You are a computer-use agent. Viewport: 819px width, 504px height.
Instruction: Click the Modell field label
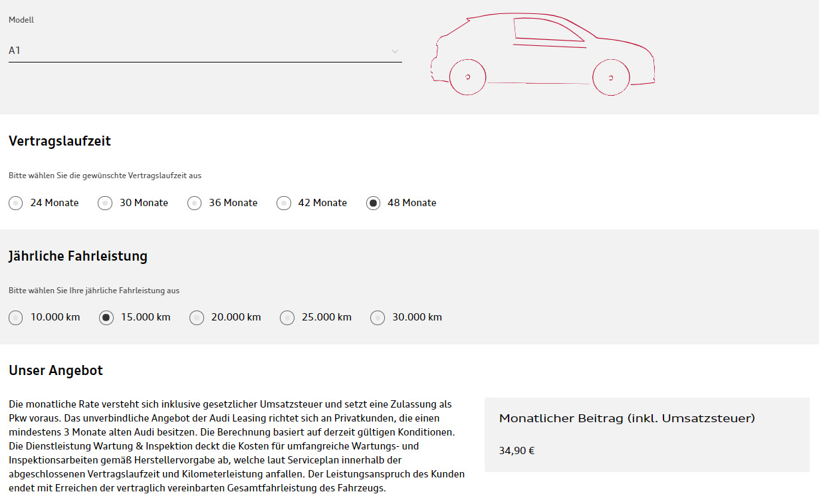click(21, 20)
